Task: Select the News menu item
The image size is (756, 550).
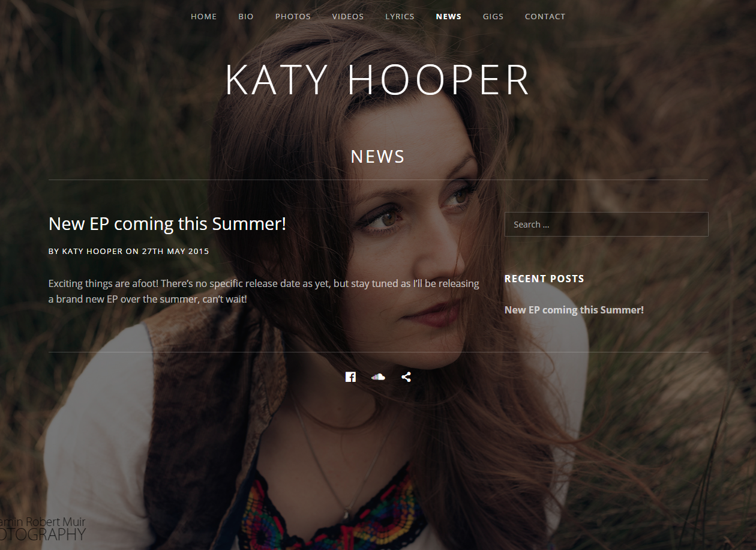Action: pyautogui.click(x=449, y=16)
